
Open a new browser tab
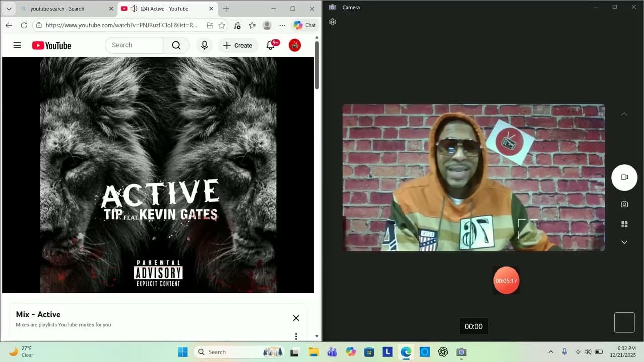(226, 9)
